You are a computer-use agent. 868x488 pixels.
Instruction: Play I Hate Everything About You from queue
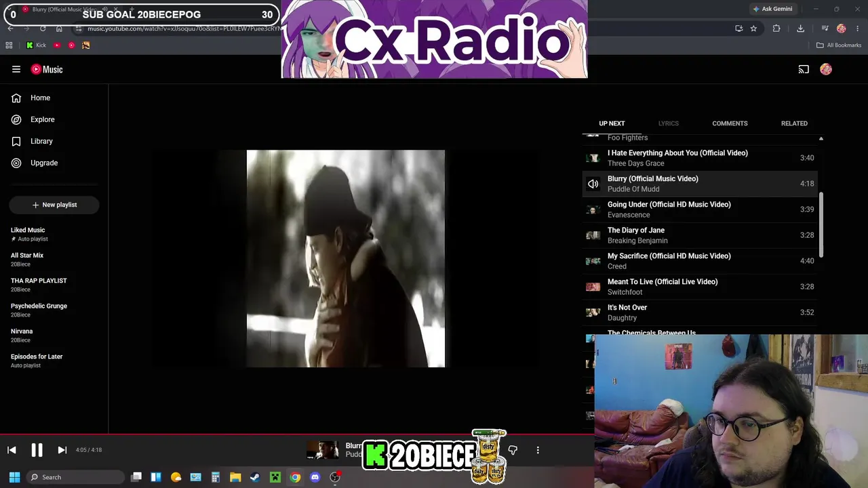click(x=699, y=158)
